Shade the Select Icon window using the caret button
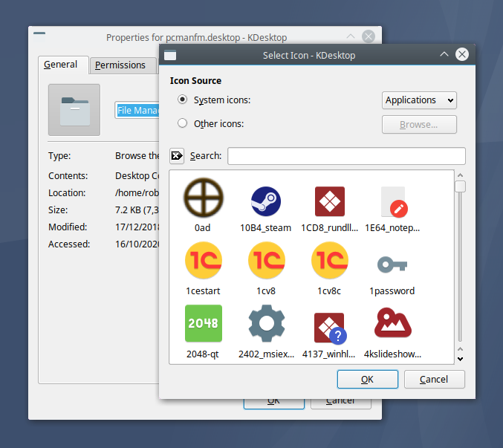The height and width of the screenshot is (448, 503). click(444, 54)
